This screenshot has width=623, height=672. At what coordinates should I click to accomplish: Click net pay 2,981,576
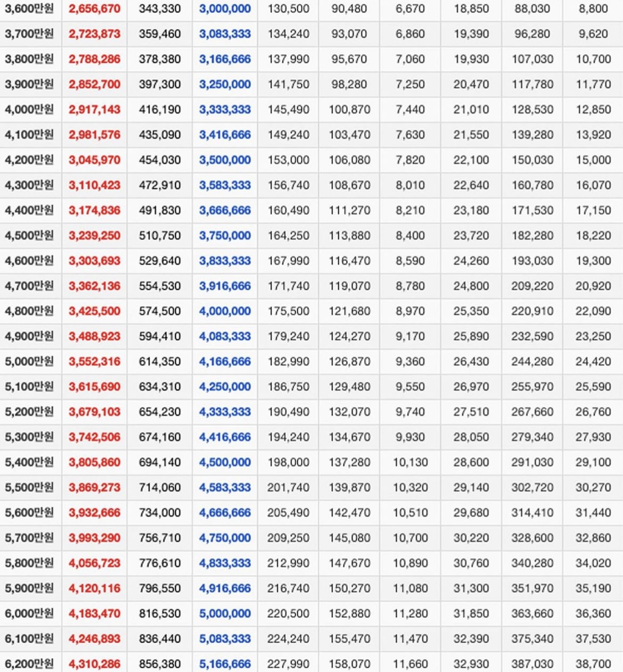[x=94, y=135]
